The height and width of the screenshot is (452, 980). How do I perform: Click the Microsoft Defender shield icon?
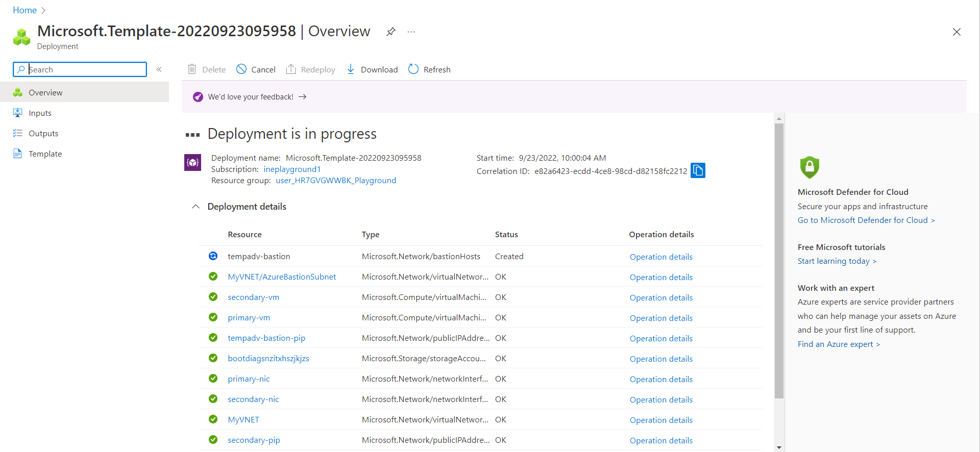pos(809,167)
